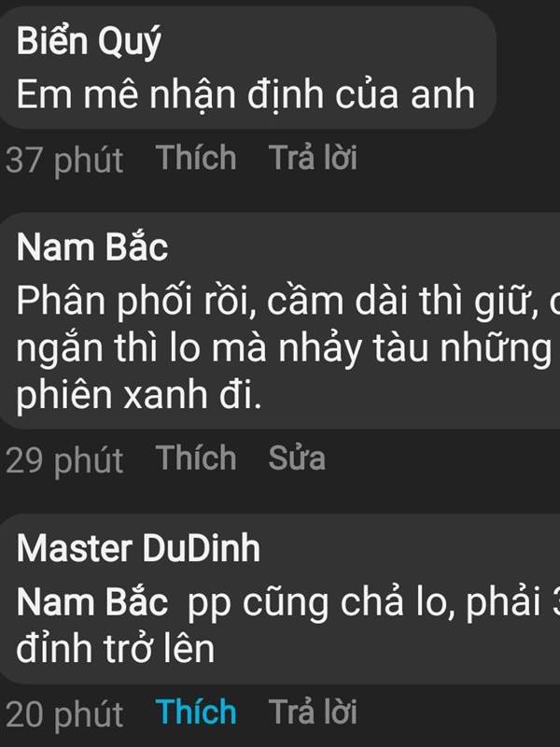Reply to Master DuDinh via Trả lời
Image resolution: width=560 pixels, height=747 pixels.
pos(313,712)
